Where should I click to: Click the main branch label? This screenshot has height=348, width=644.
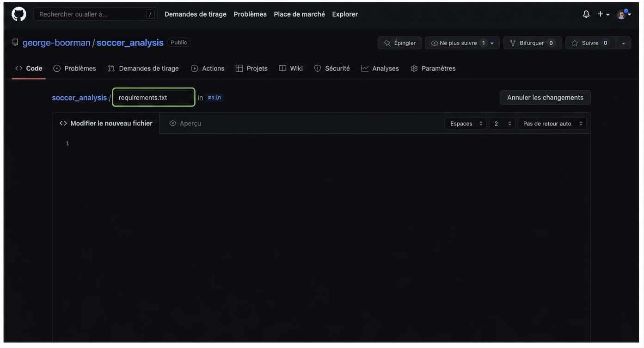(215, 98)
